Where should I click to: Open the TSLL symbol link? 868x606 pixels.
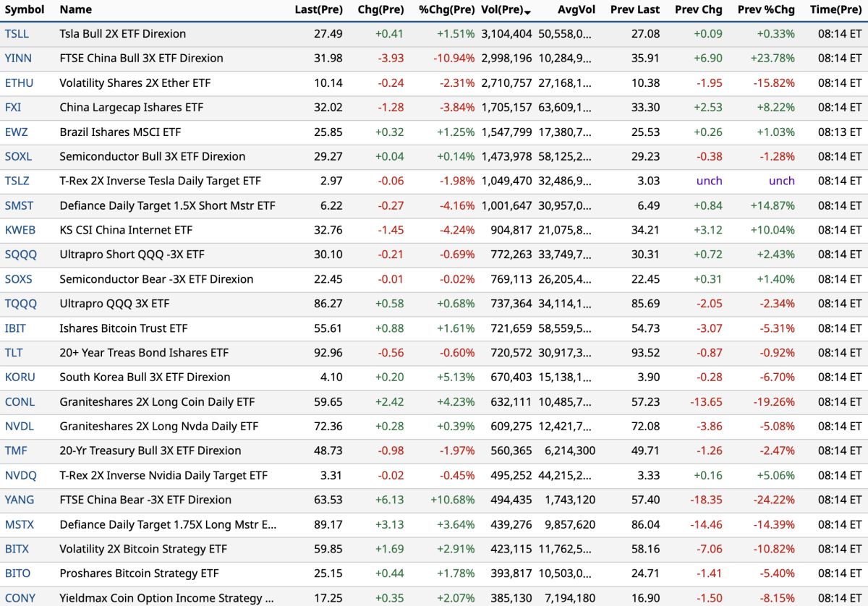point(17,34)
